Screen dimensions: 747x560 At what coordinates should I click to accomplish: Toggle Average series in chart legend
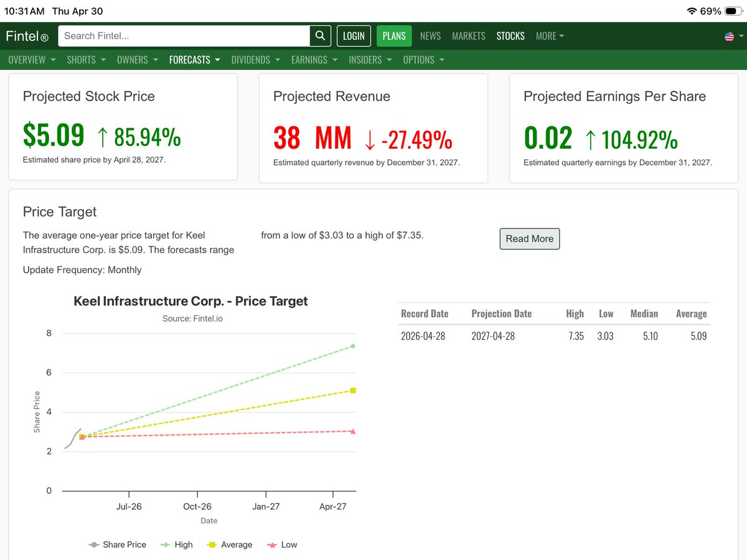pyautogui.click(x=229, y=544)
